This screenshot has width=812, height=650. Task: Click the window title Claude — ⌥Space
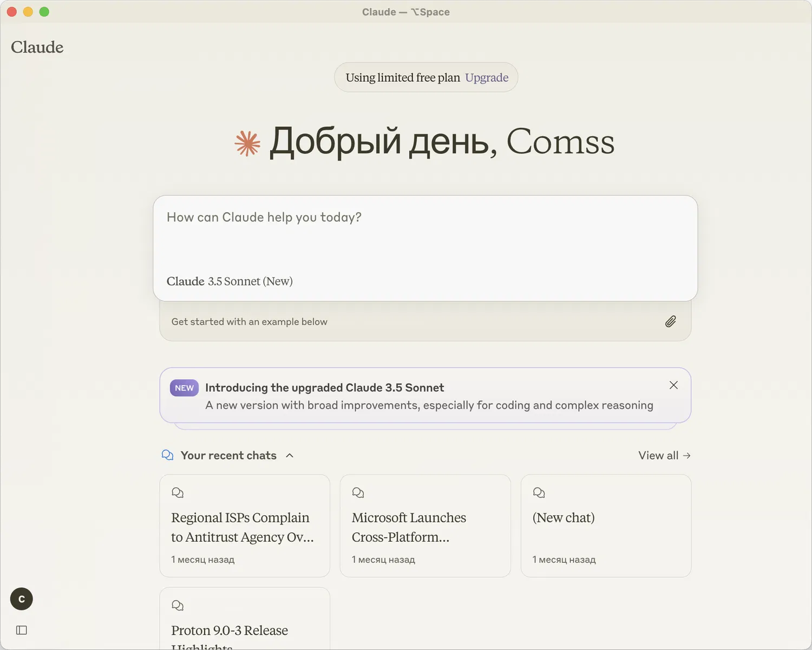pos(406,12)
